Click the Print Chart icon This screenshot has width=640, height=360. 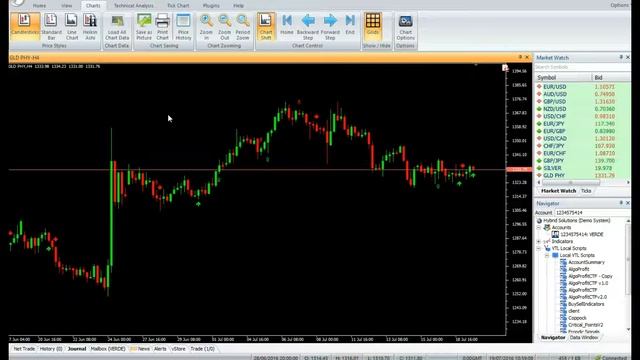point(162,26)
